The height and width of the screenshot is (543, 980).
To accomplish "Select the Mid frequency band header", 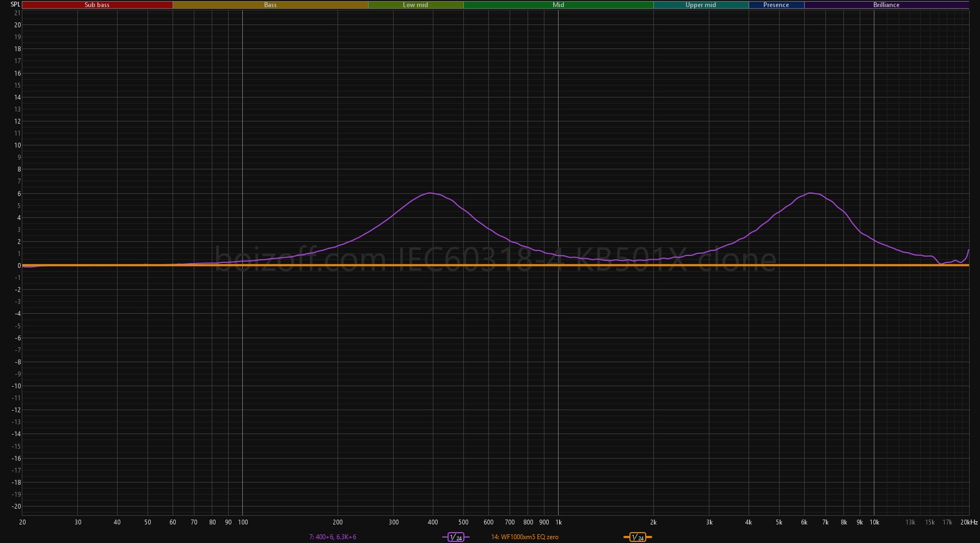I will pyautogui.click(x=558, y=5).
